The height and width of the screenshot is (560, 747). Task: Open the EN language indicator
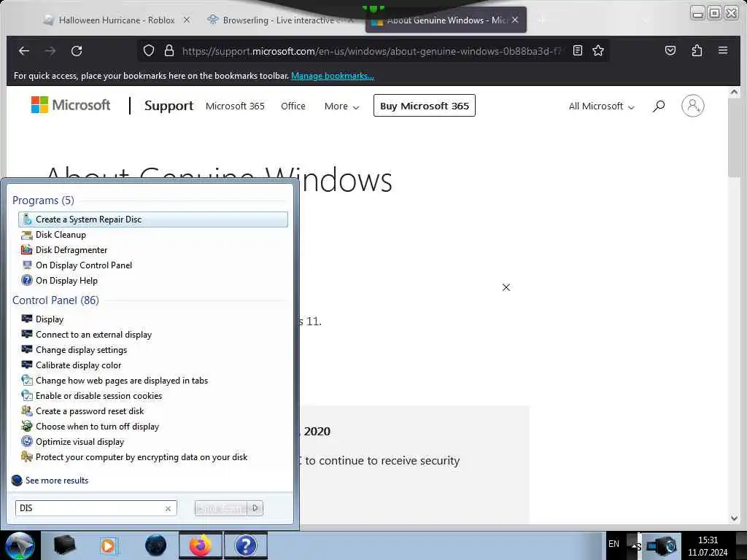click(614, 544)
